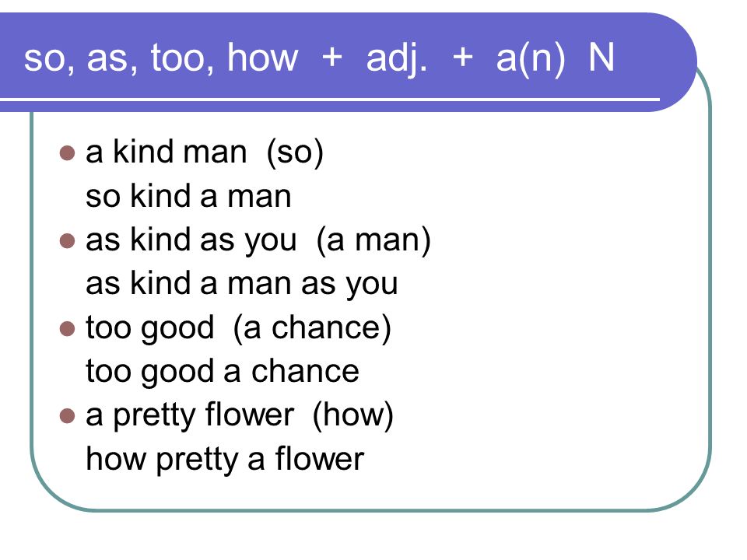Image resolution: width=747 pixels, height=560 pixels.
Task: Click the white underline beneath the title
Action: [x=330, y=100]
